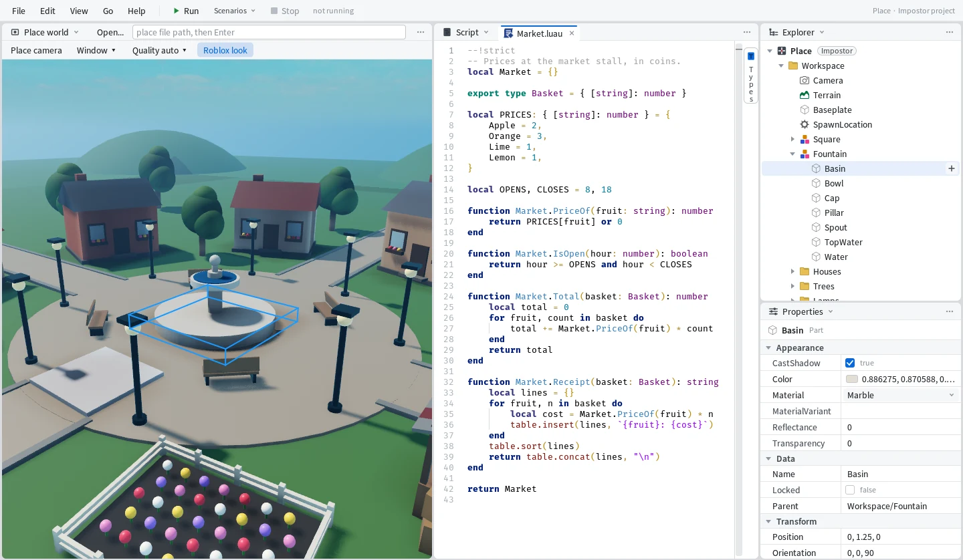Click the Run button
This screenshot has height=560, width=963.
point(185,11)
